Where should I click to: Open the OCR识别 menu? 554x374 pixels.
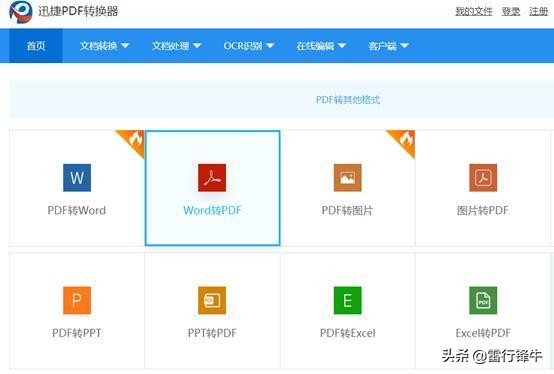[x=249, y=46]
